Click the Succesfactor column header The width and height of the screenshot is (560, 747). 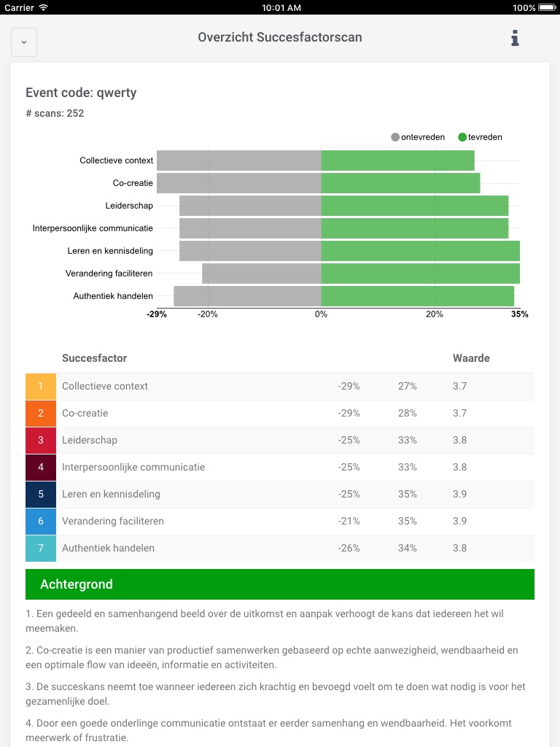[94, 358]
